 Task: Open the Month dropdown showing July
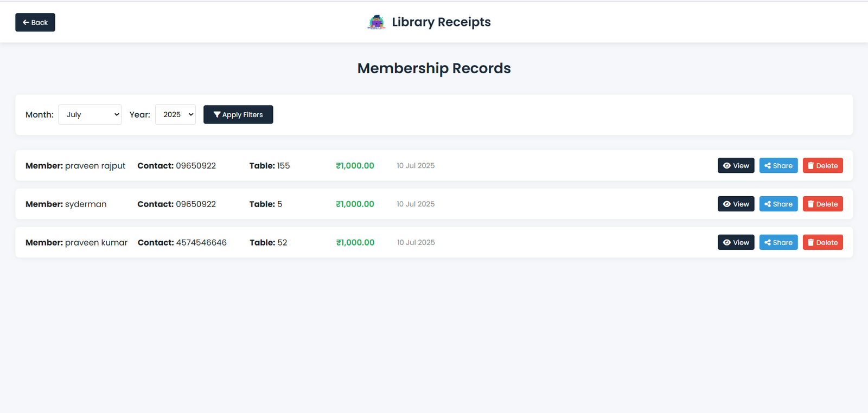point(90,114)
